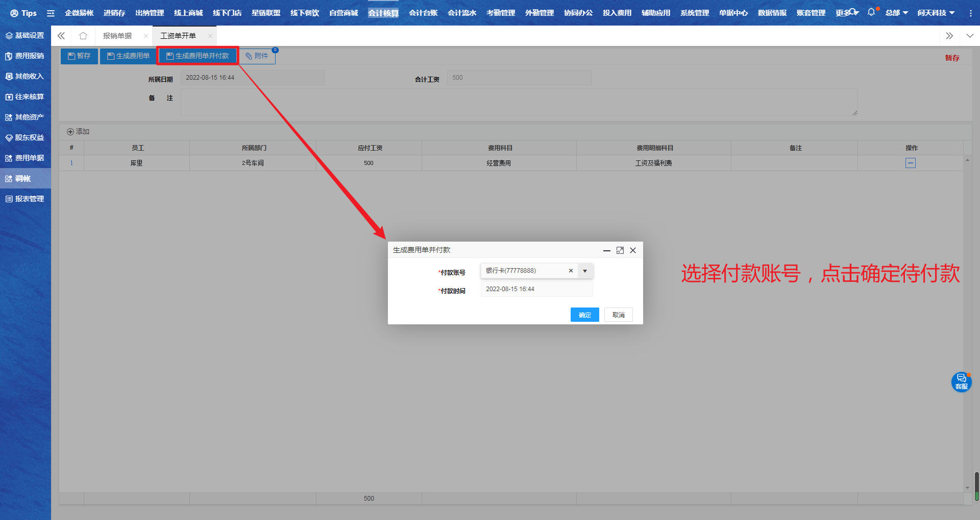This screenshot has width=980, height=520.
Task: Open the 会计台账 top menu
Action: pos(423,13)
